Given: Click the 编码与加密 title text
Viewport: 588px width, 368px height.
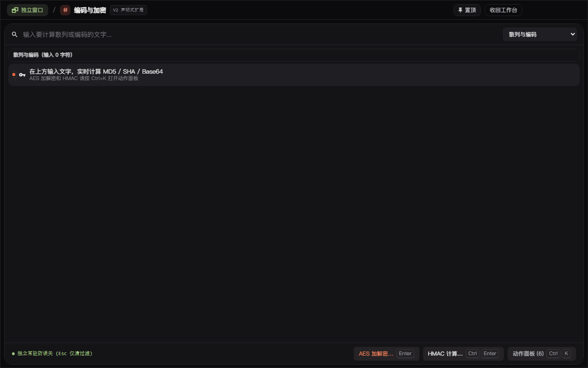Looking at the screenshot, I should [90, 10].
